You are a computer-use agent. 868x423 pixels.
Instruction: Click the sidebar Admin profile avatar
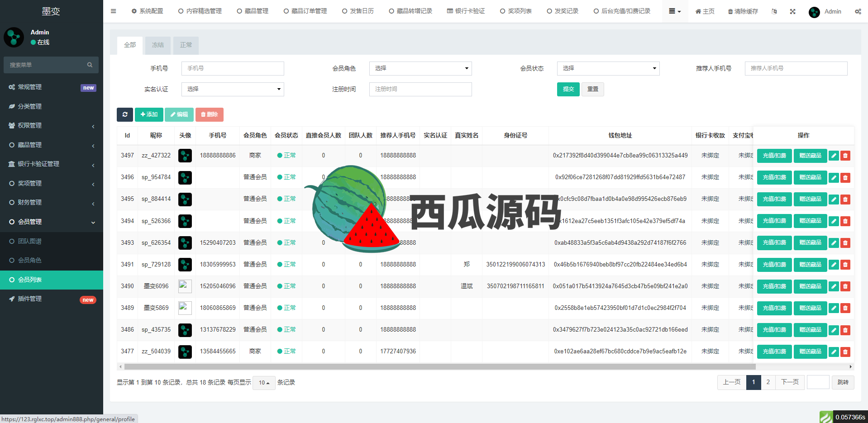(x=14, y=37)
